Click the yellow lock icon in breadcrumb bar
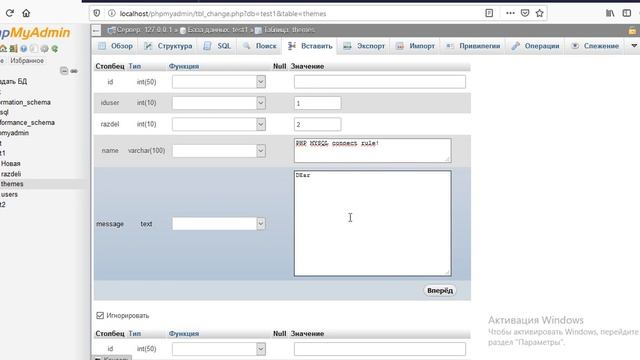The image size is (640, 360). (x=632, y=30)
